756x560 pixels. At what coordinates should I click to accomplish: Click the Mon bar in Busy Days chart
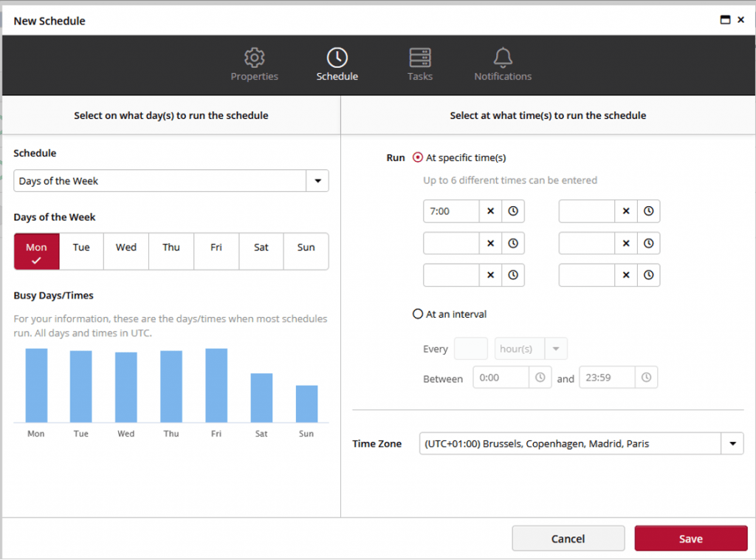click(x=36, y=386)
